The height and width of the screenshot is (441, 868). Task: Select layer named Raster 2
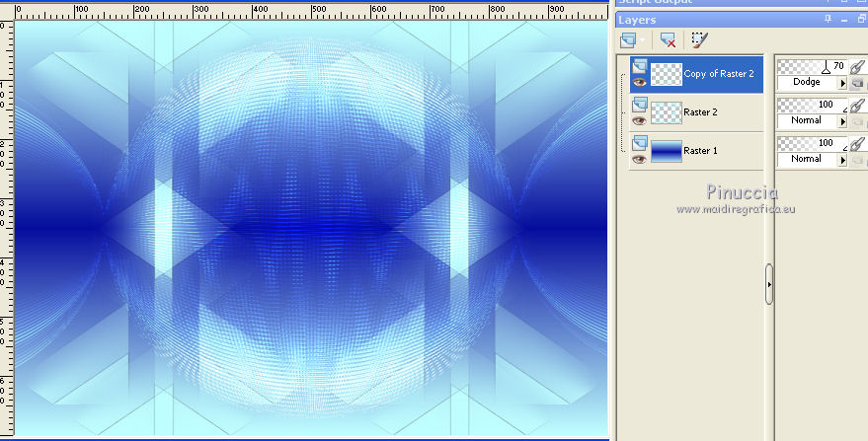[x=700, y=112]
